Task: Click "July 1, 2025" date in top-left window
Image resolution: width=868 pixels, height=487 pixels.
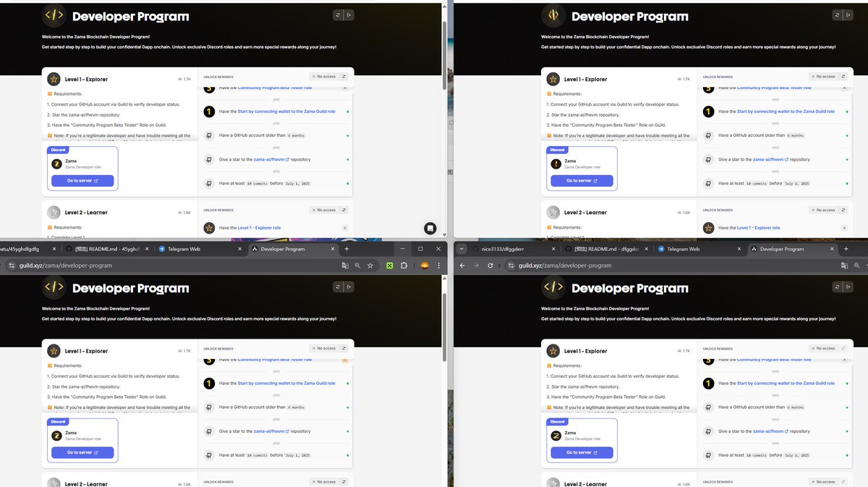Action: [x=297, y=184]
